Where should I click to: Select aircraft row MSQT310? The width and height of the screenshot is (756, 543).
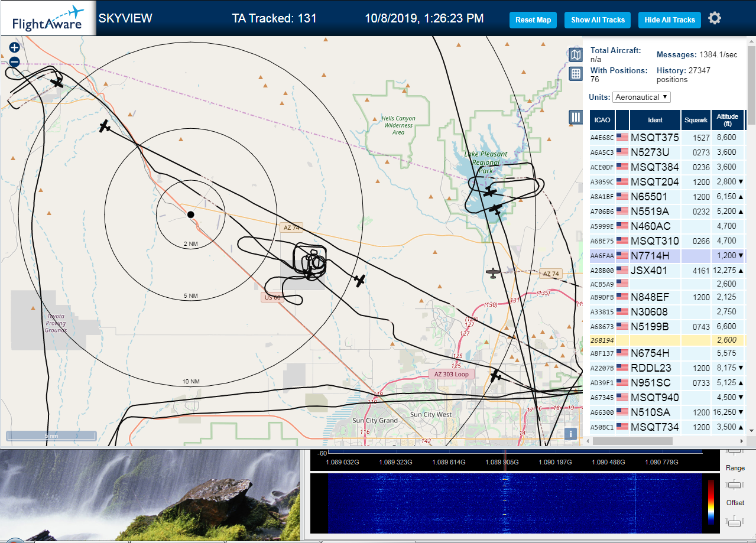click(x=667, y=240)
